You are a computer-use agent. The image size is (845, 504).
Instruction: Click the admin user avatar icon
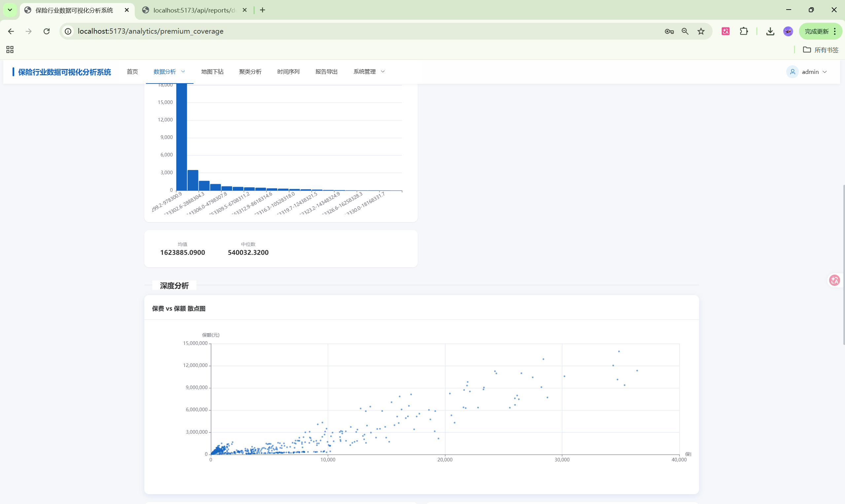click(792, 72)
